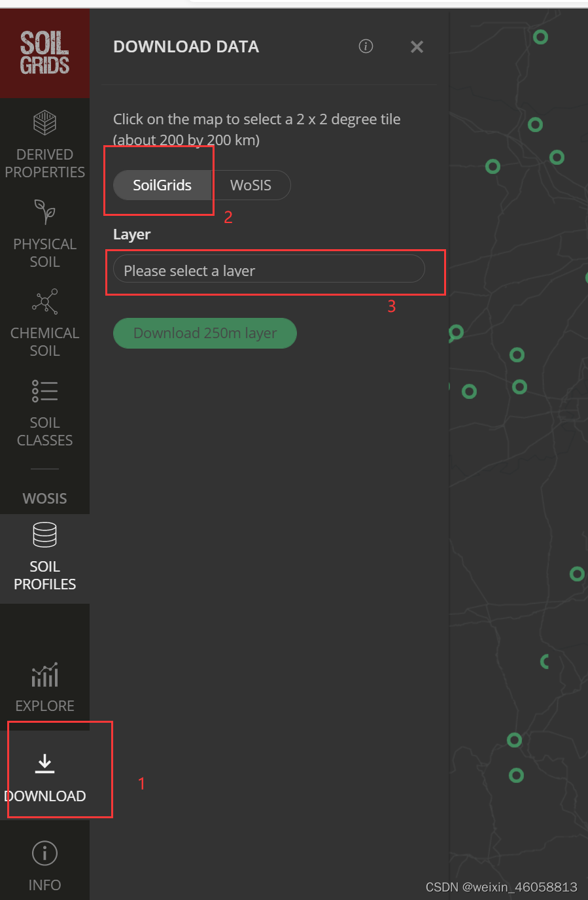Open the Download section
The width and height of the screenshot is (588, 900).
44,776
